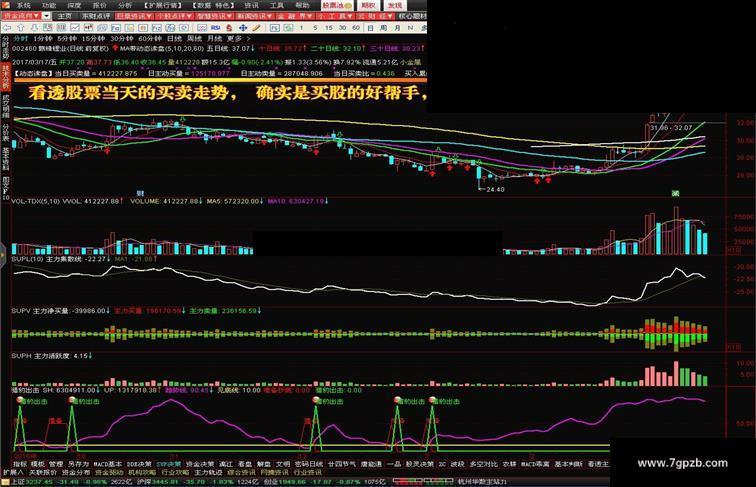Go to 主页 in the info bar

click(x=64, y=16)
